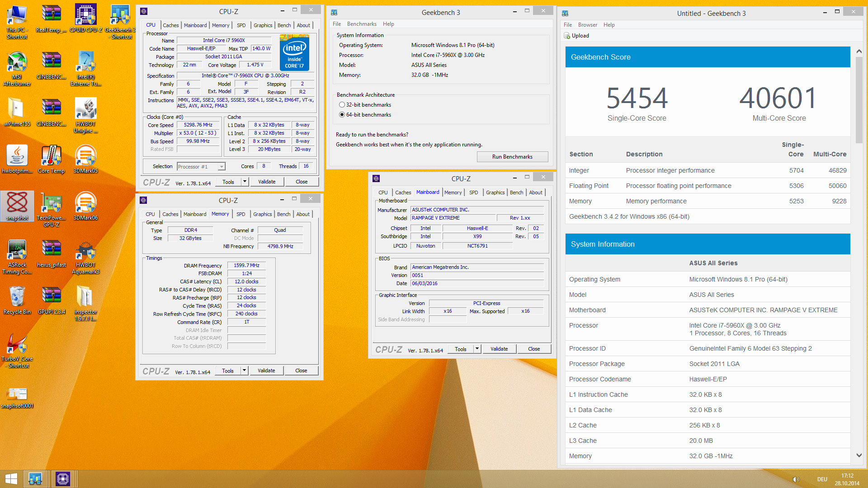Click the RAMPAGE V EXTREME model field
The image size is (868, 488).
pyautogui.click(x=453, y=218)
